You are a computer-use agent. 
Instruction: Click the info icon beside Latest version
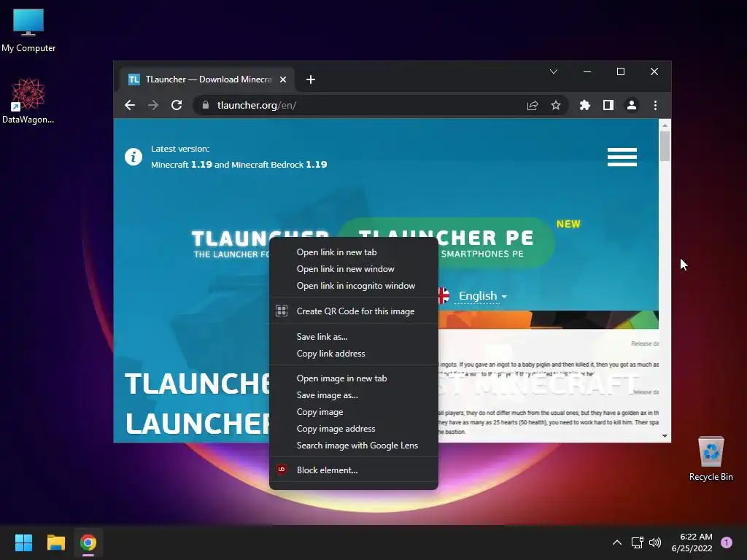tap(133, 157)
